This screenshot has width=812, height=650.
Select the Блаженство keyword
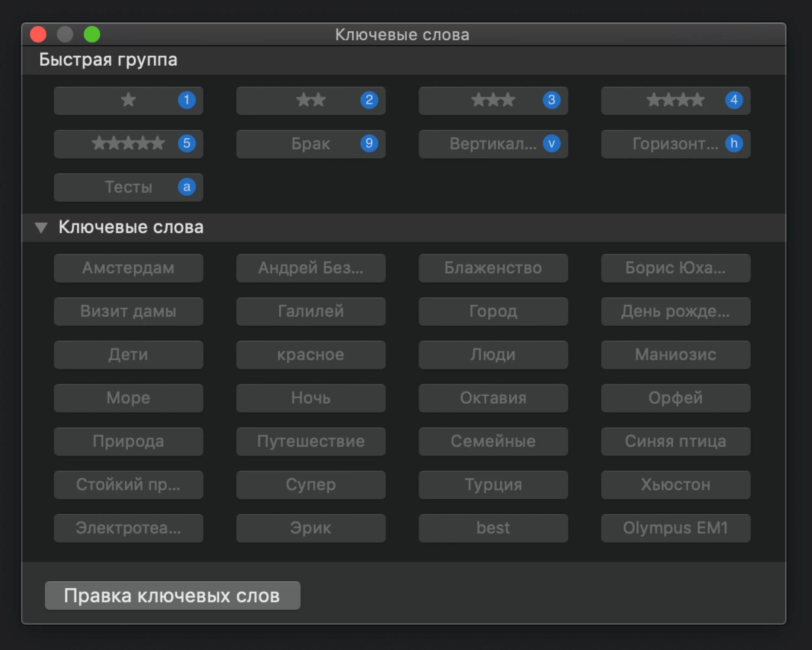tap(493, 268)
